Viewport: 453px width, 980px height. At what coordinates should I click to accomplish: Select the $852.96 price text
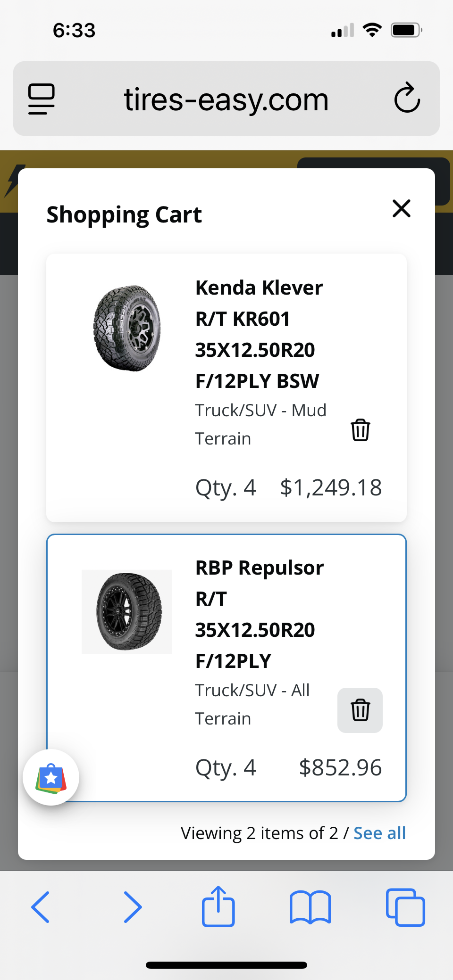(x=340, y=767)
